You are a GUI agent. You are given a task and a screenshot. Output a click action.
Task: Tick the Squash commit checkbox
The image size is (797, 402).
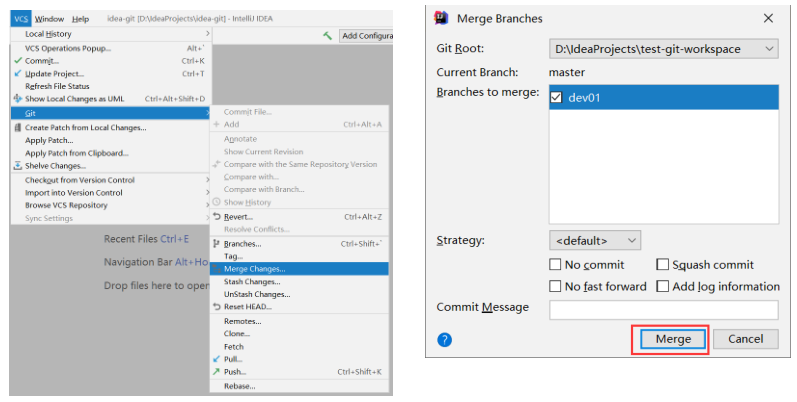click(x=662, y=265)
